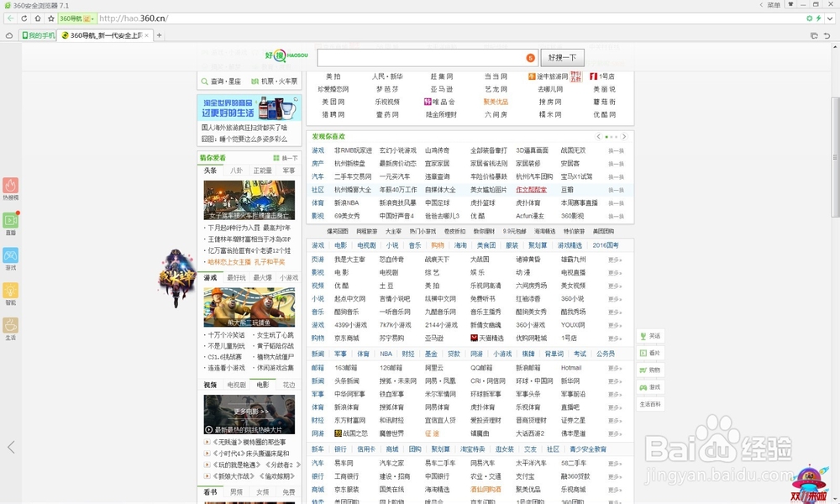
Task: Open the 天猫精选 link
Action: tap(487, 339)
